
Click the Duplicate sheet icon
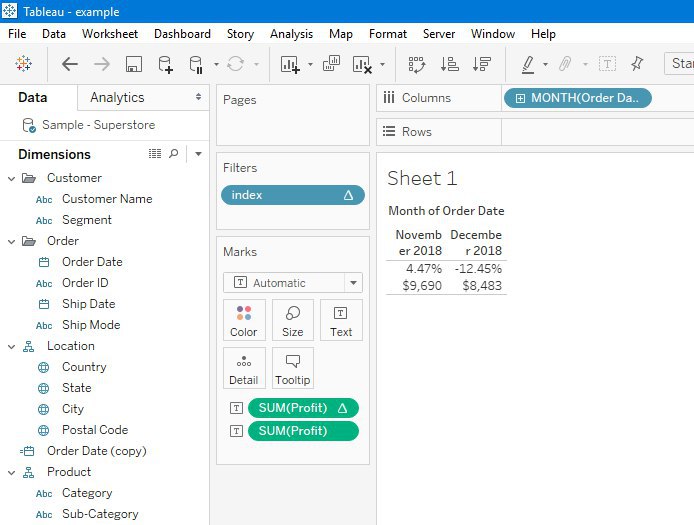pyautogui.click(x=331, y=63)
